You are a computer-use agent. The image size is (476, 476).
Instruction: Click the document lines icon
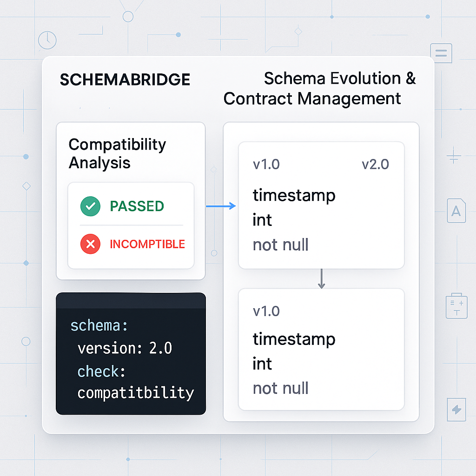click(x=441, y=53)
